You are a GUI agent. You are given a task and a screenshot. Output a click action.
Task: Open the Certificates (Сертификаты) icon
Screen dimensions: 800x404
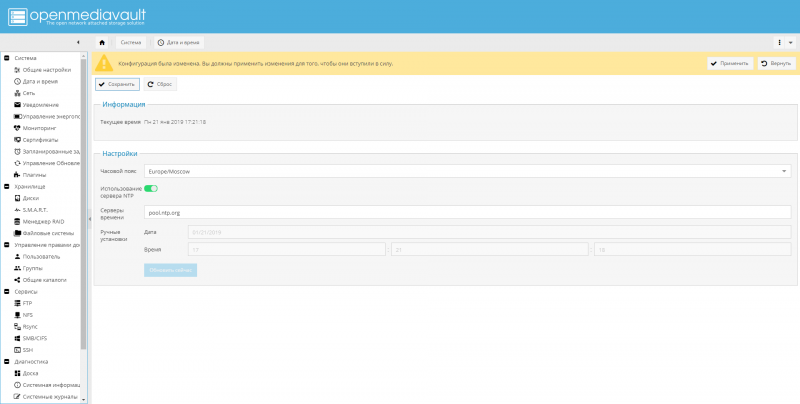click(17, 140)
